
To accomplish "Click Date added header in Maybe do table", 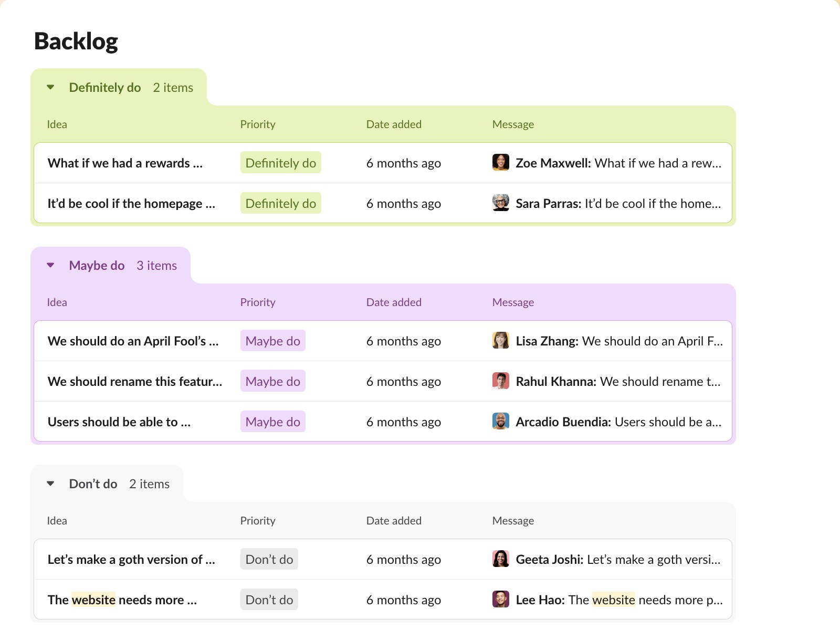I will (393, 302).
